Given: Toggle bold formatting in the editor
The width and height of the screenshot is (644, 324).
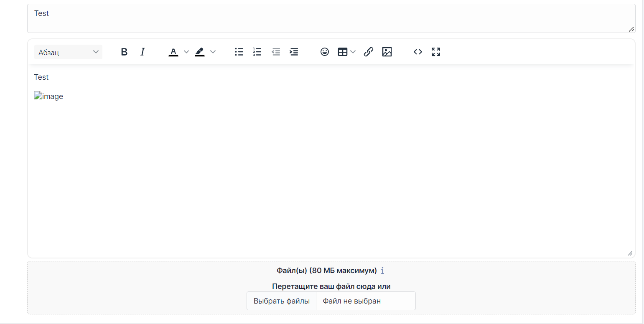Looking at the screenshot, I should [x=124, y=52].
